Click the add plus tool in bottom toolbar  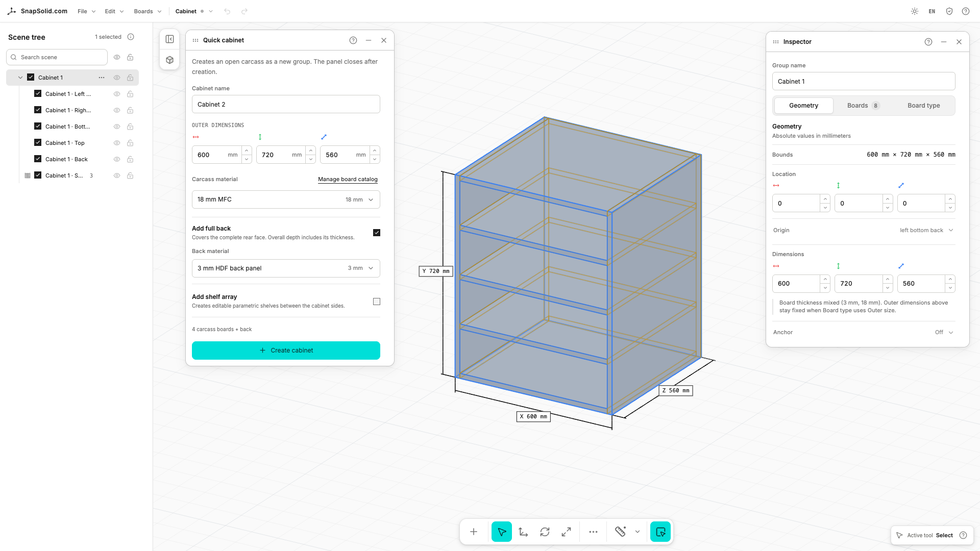pyautogui.click(x=474, y=532)
